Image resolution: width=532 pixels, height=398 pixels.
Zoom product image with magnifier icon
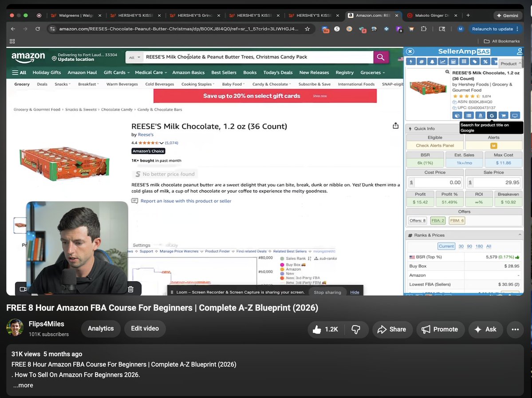pos(447,72)
